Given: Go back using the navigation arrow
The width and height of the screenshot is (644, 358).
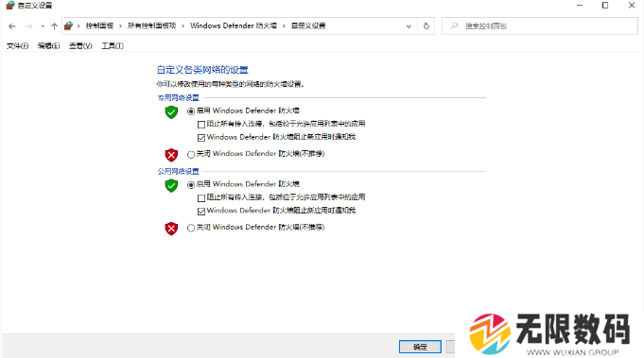Looking at the screenshot, I should click(12, 26).
